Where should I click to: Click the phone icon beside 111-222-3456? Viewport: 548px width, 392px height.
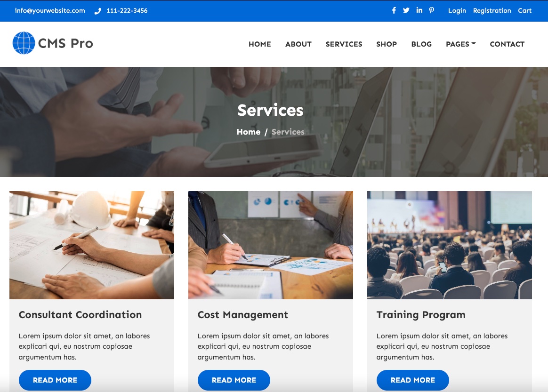(x=97, y=11)
